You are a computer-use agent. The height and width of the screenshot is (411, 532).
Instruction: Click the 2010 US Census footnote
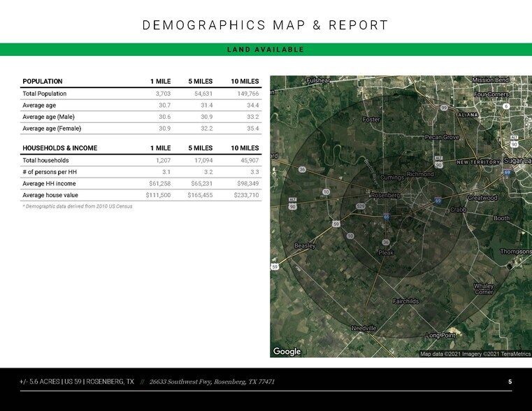point(78,206)
